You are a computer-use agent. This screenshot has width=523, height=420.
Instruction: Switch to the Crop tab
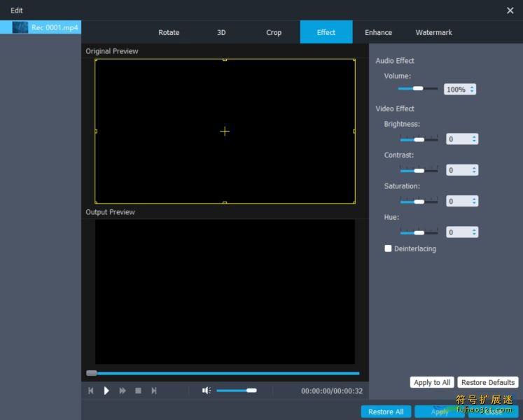coord(274,32)
